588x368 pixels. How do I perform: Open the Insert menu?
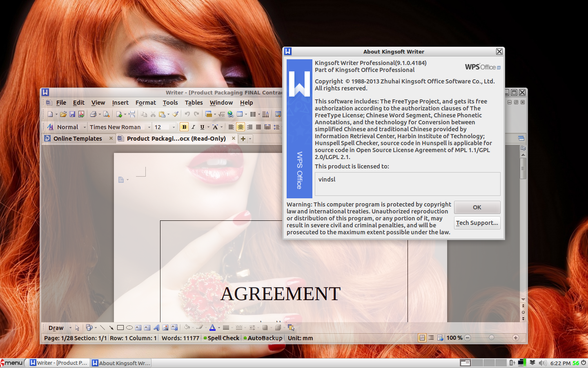tap(120, 103)
